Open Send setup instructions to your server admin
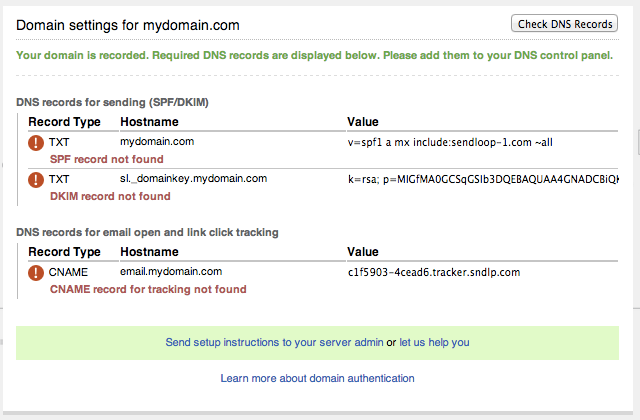Viewport: 640px width, 420px height. coord(274,342)
